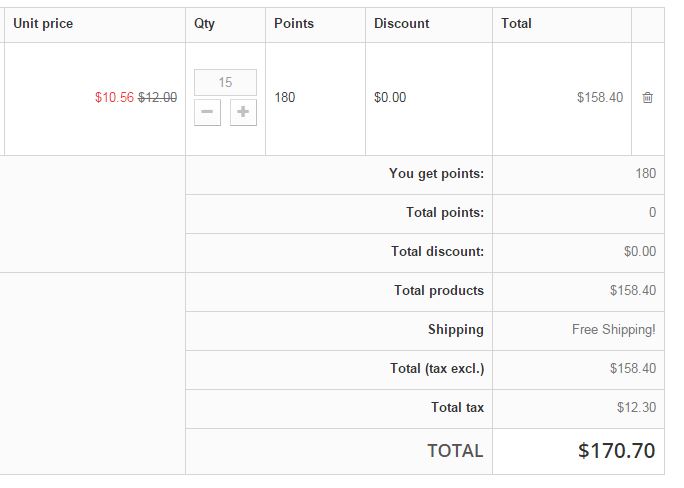
Task: Increase quantity with the plus button
Action: click(243, 112)
